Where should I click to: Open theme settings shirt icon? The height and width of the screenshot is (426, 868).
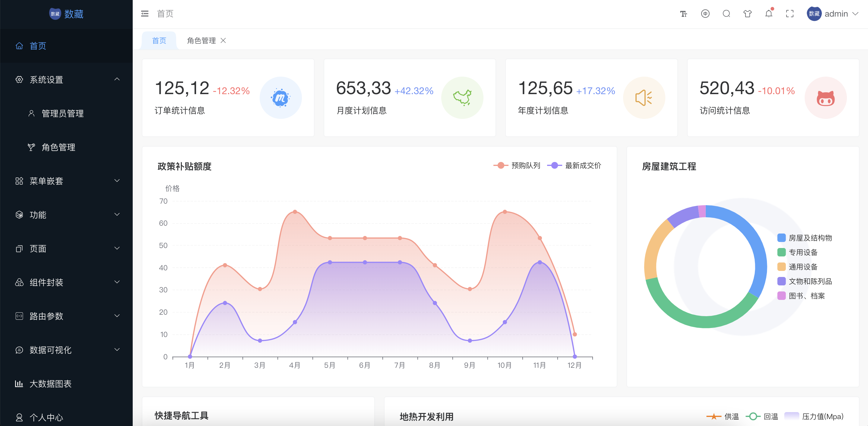747,14
